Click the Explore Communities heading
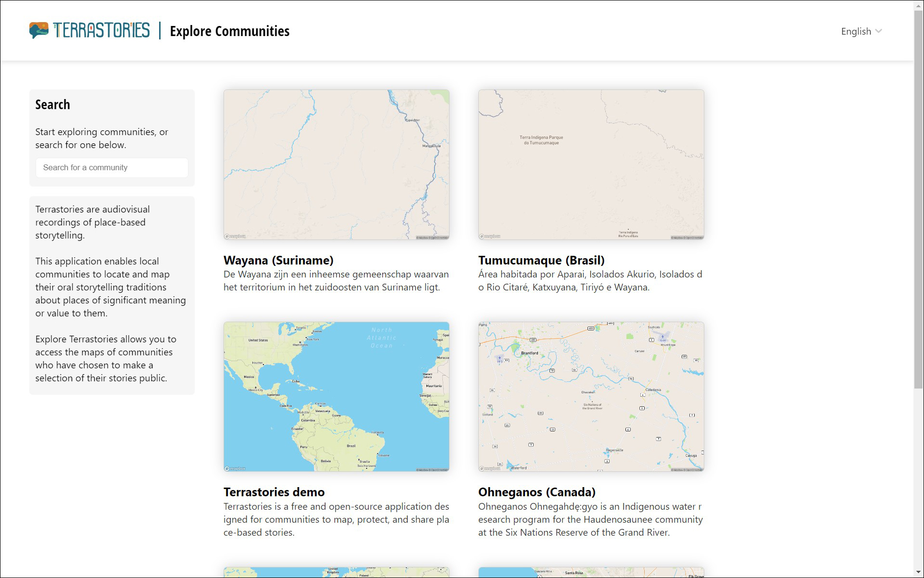Image resolution: width=924 pixels, height=578 pixels. [x=229, y=31]
